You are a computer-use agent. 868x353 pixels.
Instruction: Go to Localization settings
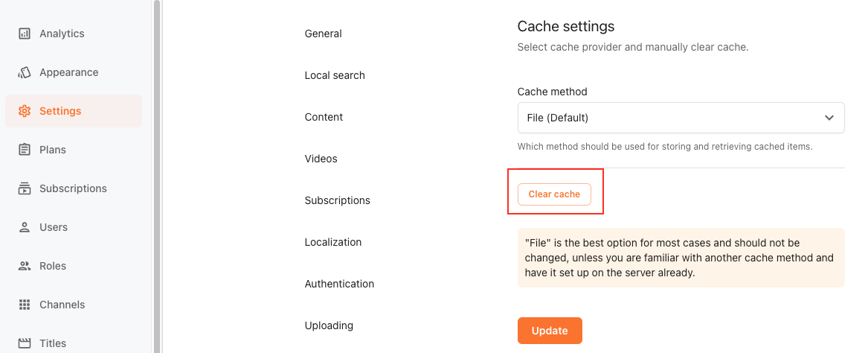tap(333, 242)
